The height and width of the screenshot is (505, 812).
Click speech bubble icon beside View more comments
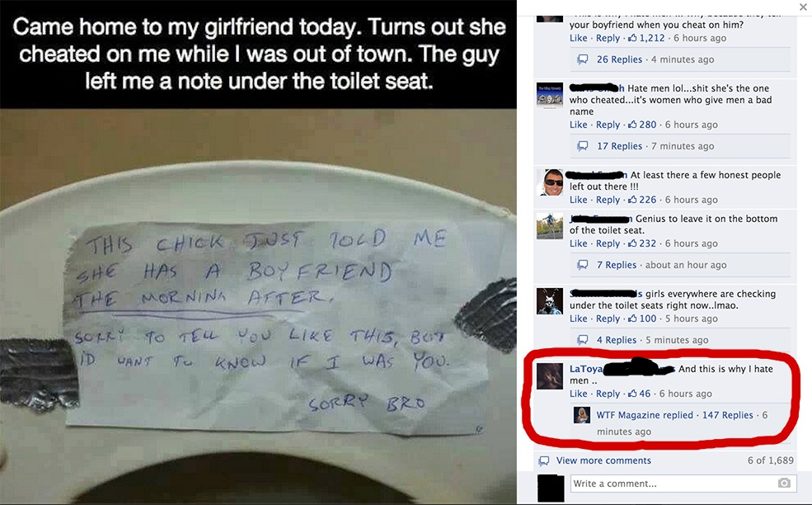544,460
